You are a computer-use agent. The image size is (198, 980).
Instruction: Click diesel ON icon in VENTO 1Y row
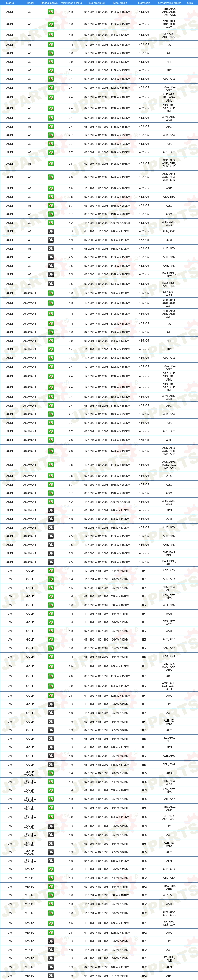[51, 941]
